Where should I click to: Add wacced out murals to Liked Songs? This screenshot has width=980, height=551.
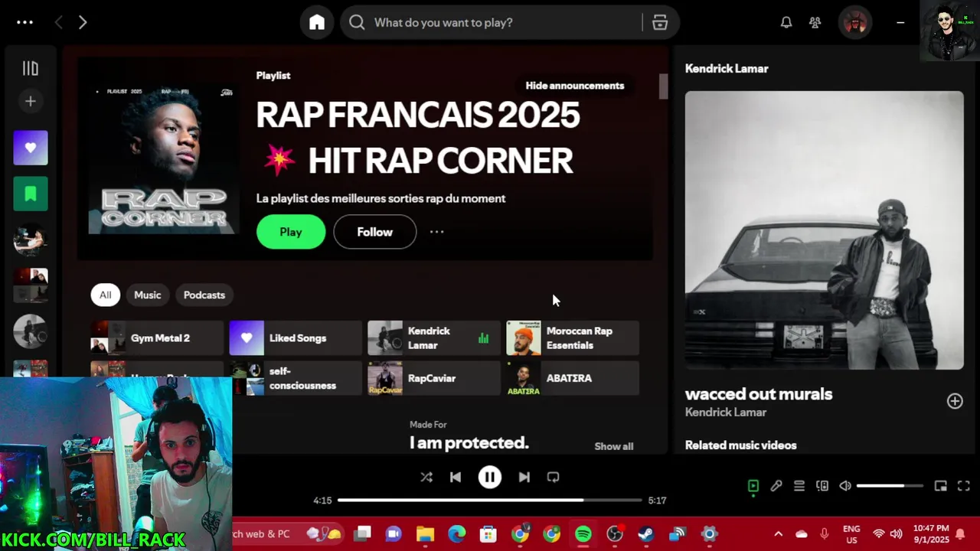(955, 401)
